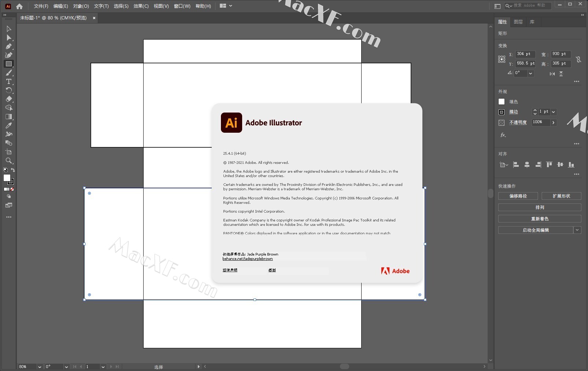Open the artboard navigation dropdown
588x371 pixels.
pos(103,367)
